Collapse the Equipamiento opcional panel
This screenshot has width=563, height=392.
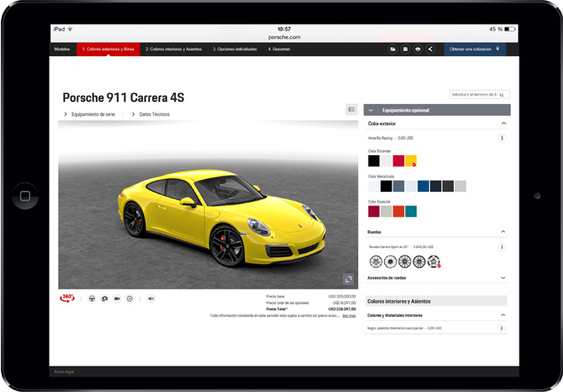[371, 110]
